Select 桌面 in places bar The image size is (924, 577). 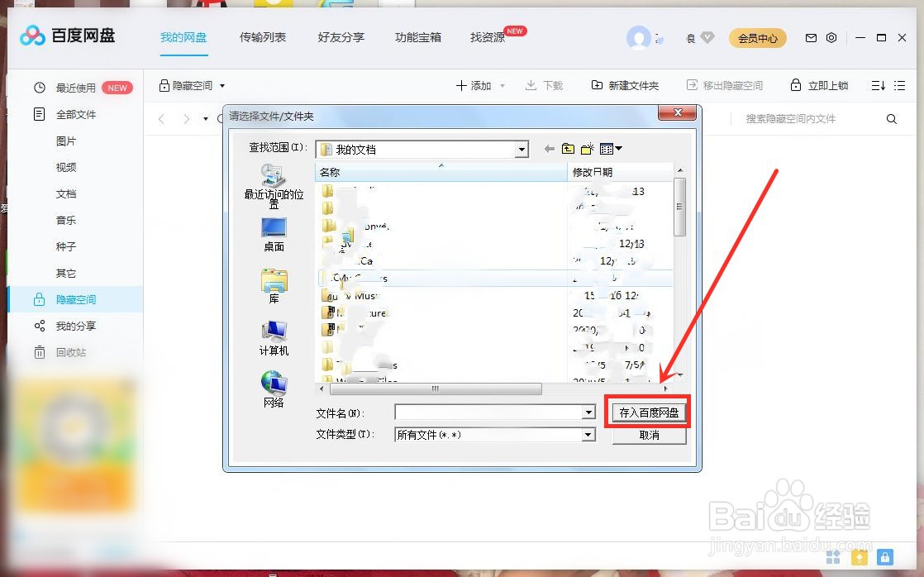(x=274, y=235)
